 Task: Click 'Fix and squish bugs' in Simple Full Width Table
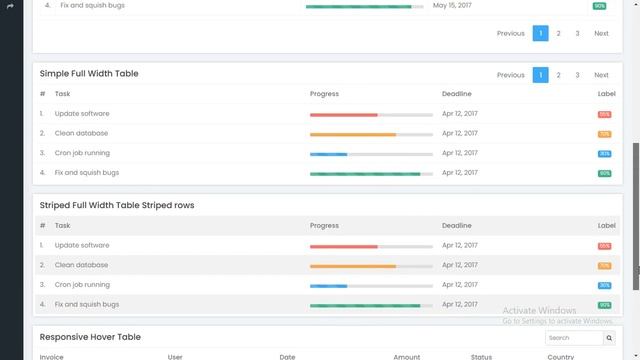87,173
